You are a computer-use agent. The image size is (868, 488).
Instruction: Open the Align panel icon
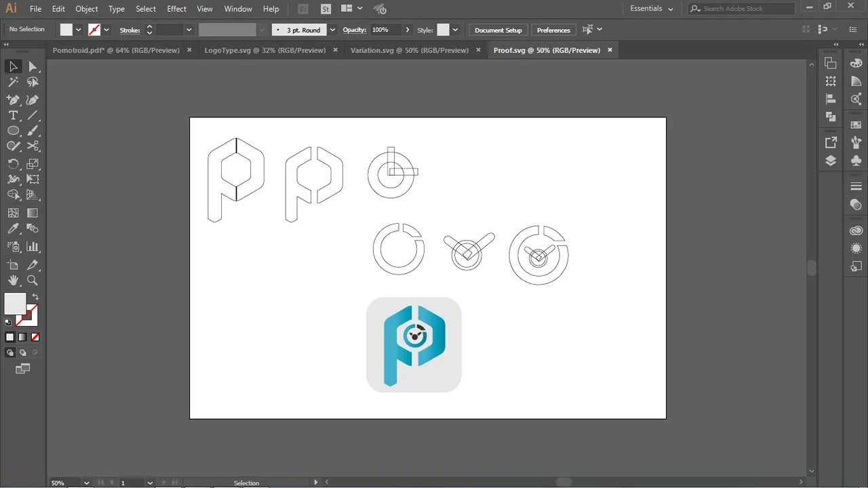click(831, 99)
